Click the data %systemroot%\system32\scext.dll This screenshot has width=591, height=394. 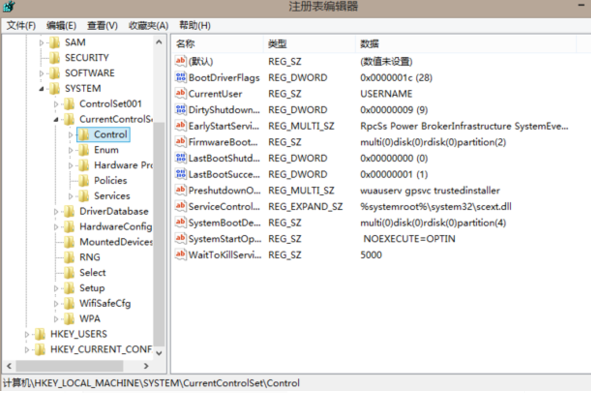point(436,207)
